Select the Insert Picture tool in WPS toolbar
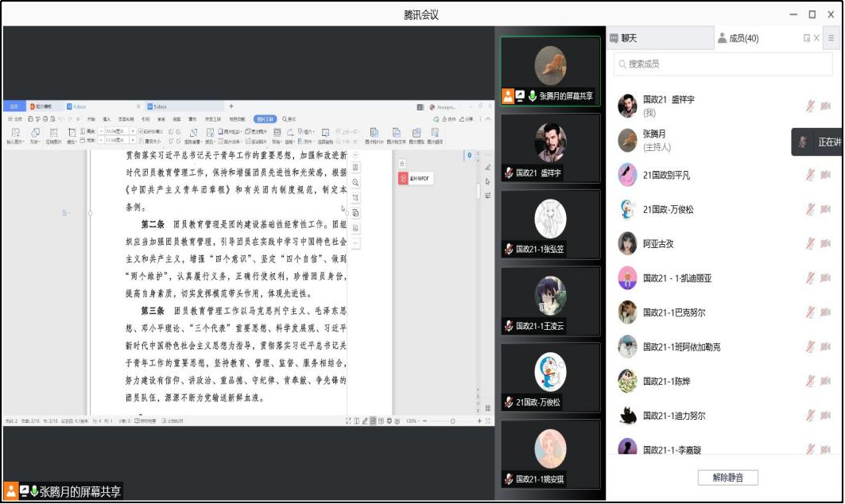 click(x=14, y=134)
